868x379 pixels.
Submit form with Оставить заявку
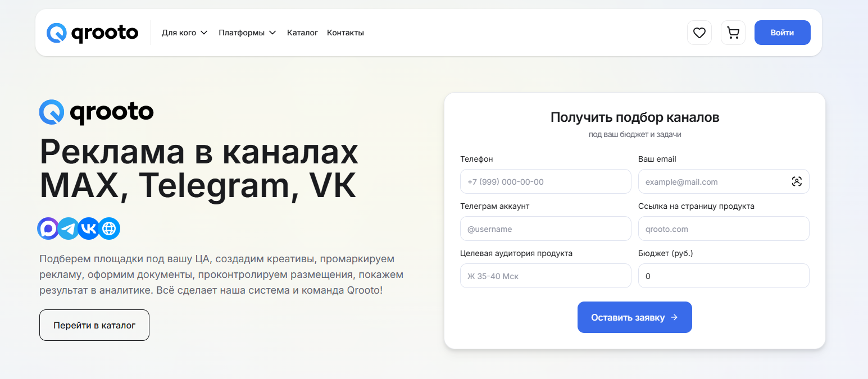[635, 317]
